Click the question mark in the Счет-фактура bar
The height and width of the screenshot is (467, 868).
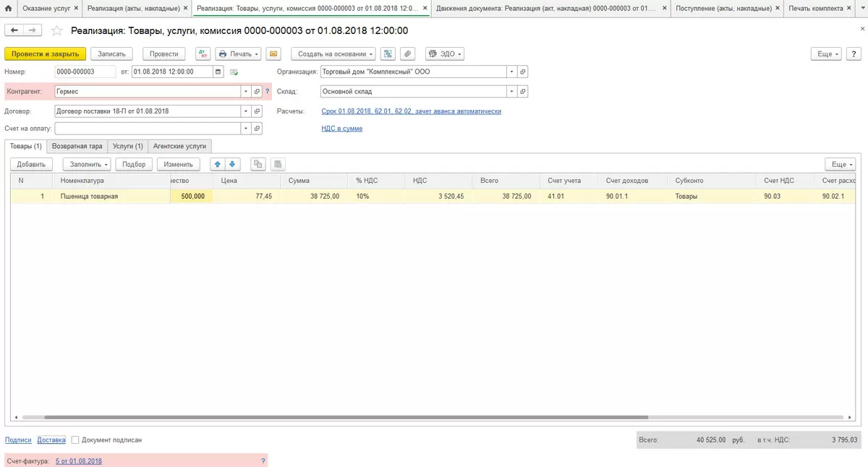coord(263,460)
